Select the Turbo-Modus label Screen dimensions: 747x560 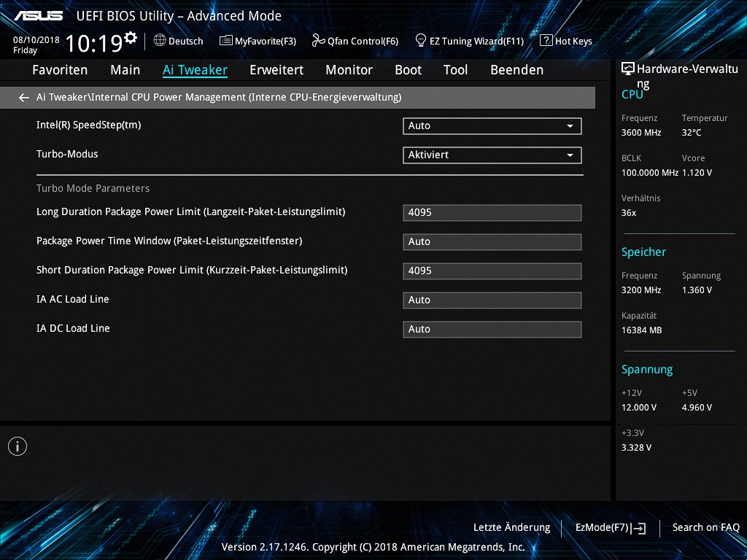[x=67, y=155]
